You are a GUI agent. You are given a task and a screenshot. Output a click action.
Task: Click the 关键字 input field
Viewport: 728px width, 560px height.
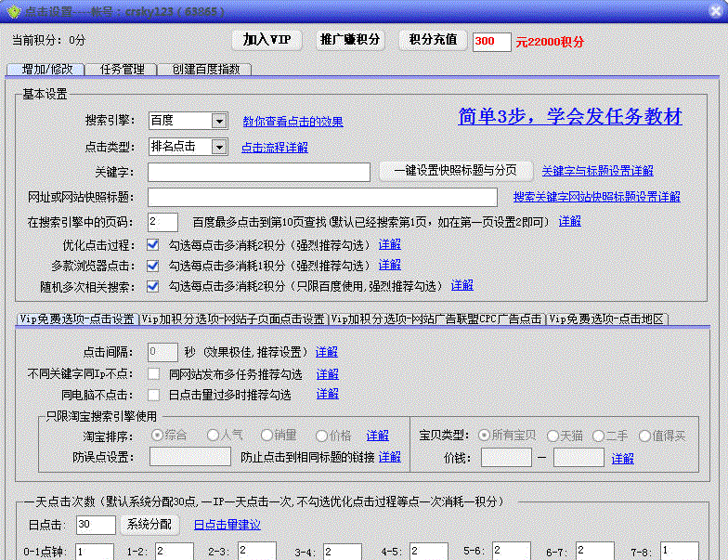pos(258,172)
